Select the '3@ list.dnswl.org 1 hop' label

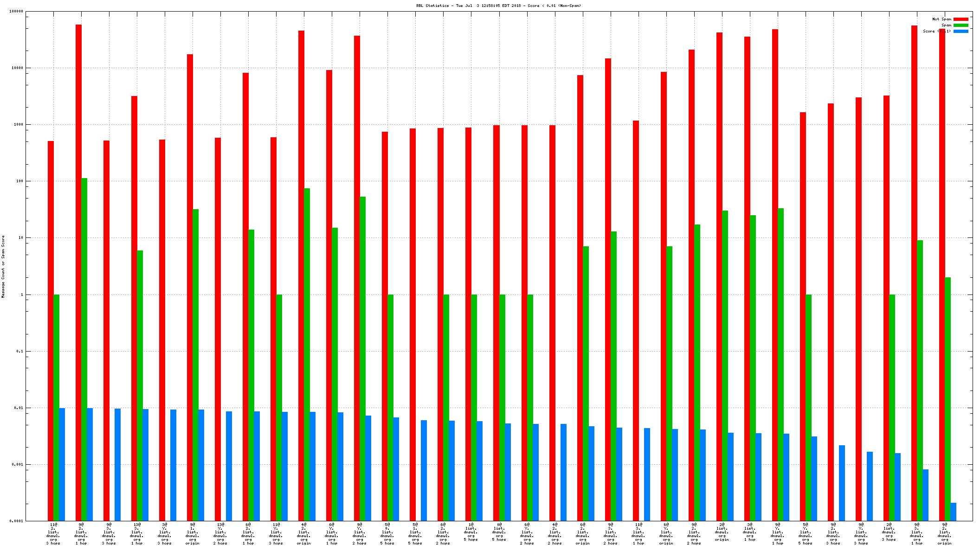click(x=750, y=532)
